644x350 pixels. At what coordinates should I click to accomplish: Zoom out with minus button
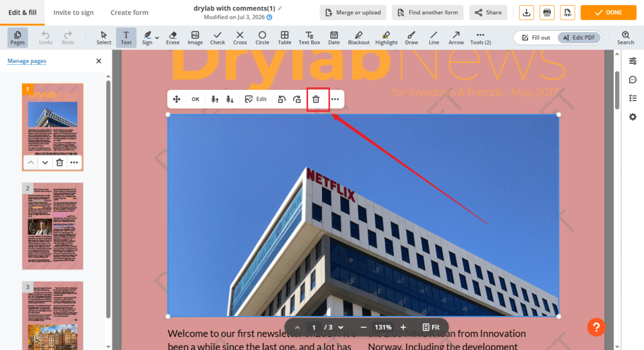[364, 327]
